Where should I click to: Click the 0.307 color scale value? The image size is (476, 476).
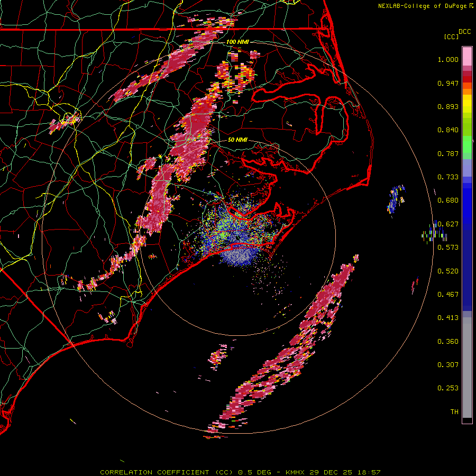pyautogui.click(x=448, y=365)
